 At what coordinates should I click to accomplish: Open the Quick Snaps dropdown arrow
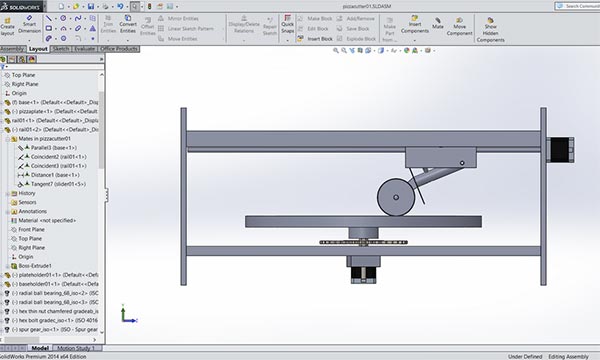287,40
